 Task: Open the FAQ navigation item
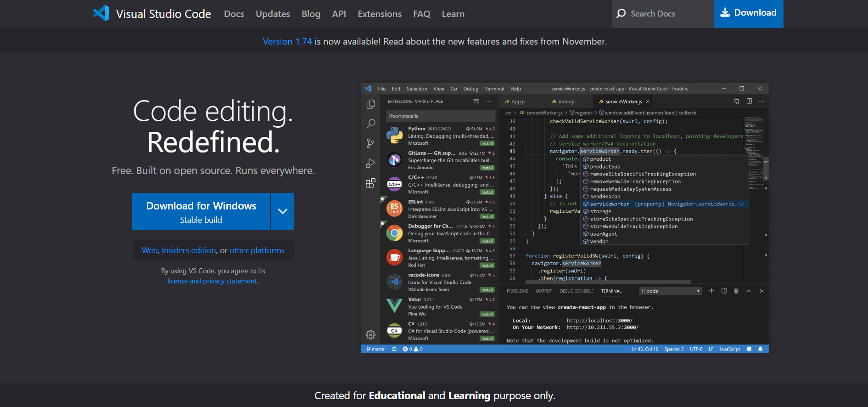(x=422, y=14)
